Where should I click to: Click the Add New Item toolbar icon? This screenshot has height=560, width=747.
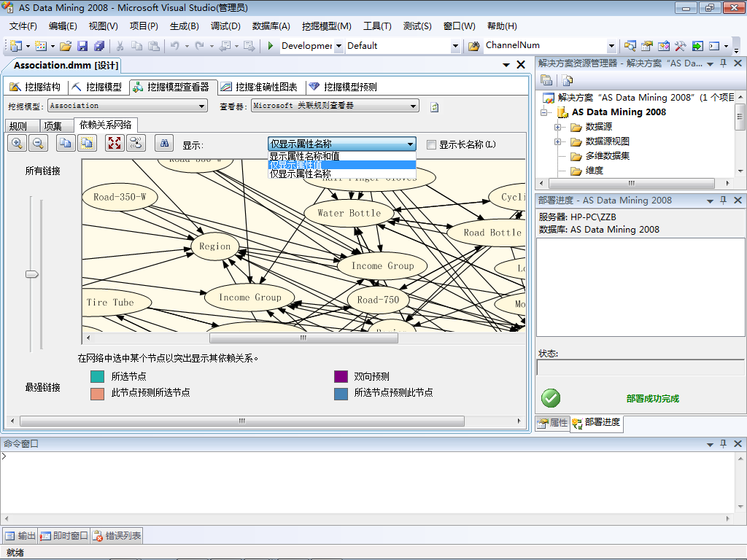point(41,46)
